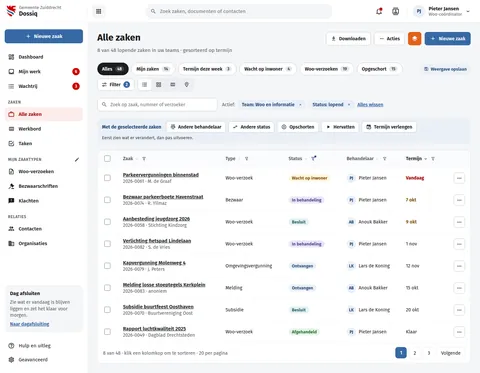Viewport: 480px width, 373px height.
Task: Go to page 2 of results
Action: point(415,353)
